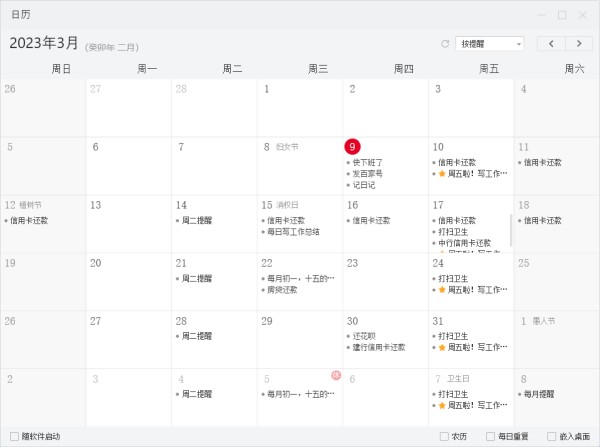The width and height of the screenshot is (600, 447).
Task: Open 信用卡还款 on March 18
Action: coord(543,220)
